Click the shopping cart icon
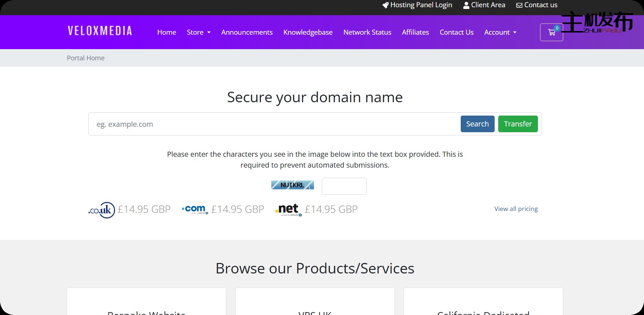The image size is (644, 315). [551, 33]
